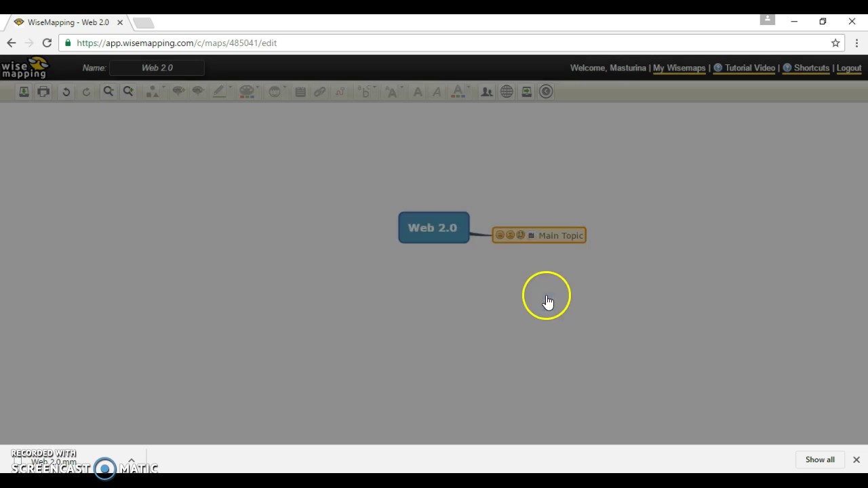The height and width of the screenshot is (488, 868).
Task: Click the History changes icon
Action: pos(526,91)
